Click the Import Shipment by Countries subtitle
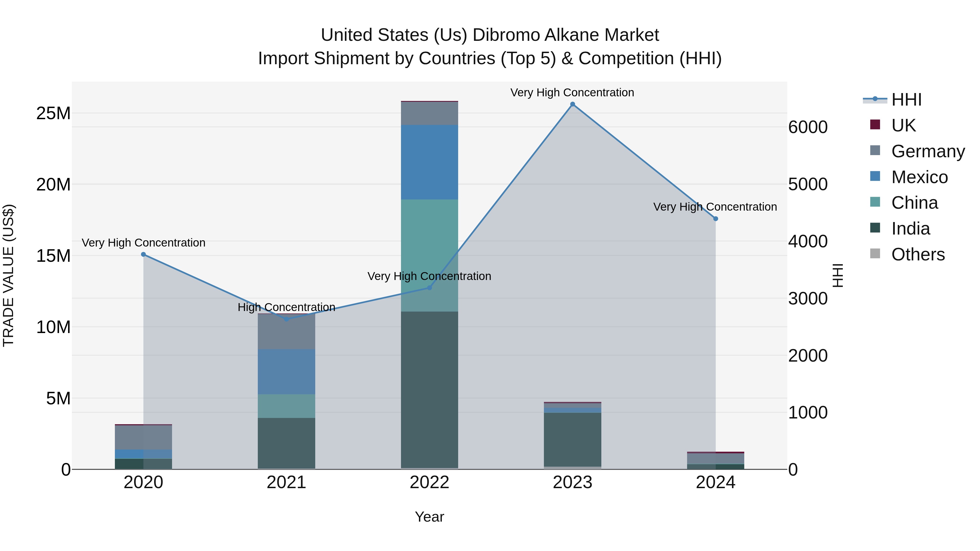 pyautogui.click(x=490, y=59)
